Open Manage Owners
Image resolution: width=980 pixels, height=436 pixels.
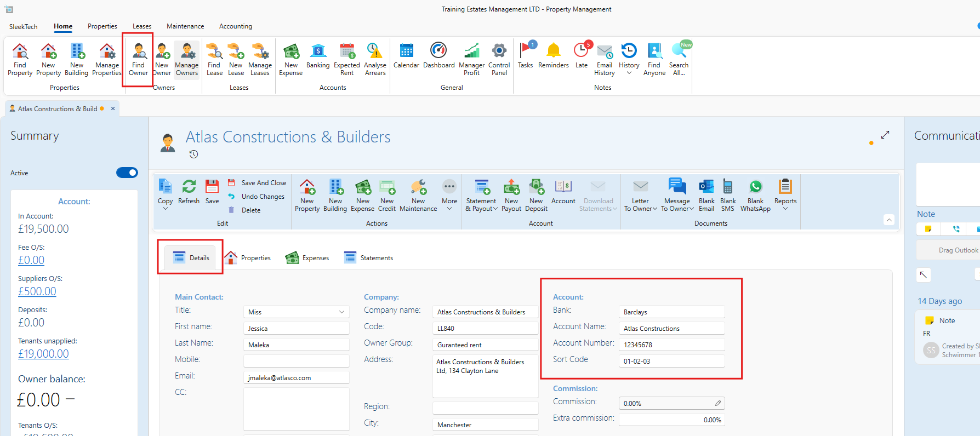(187, 59)
